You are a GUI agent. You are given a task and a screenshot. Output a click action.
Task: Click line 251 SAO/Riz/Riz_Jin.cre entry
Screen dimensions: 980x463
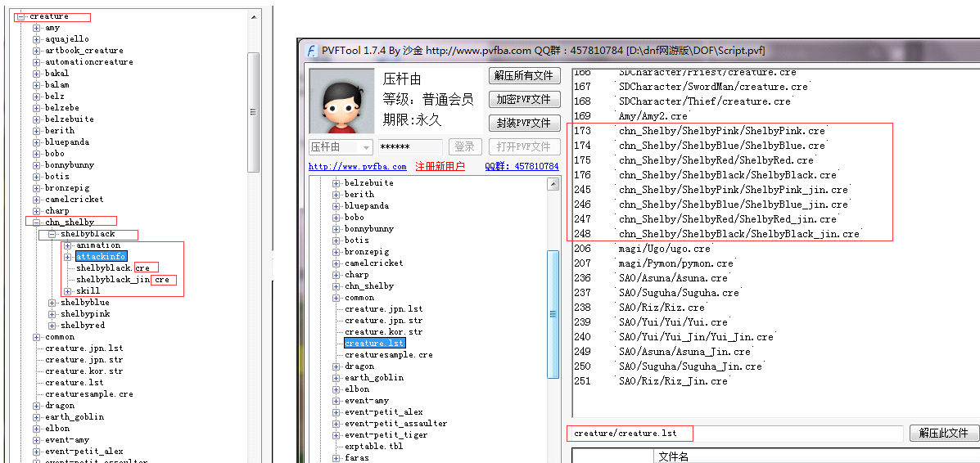(673, 380)
